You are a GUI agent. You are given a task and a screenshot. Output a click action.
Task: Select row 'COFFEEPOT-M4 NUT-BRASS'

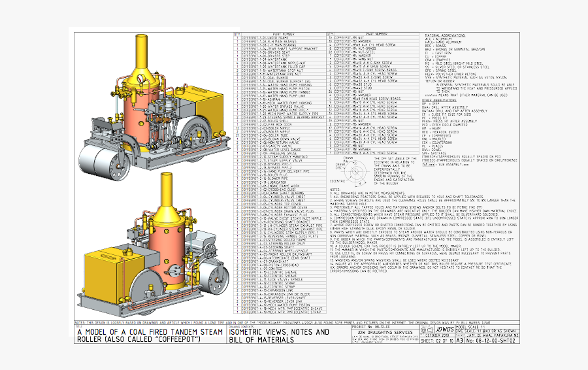pyautogui.click(x=373, y=48)
